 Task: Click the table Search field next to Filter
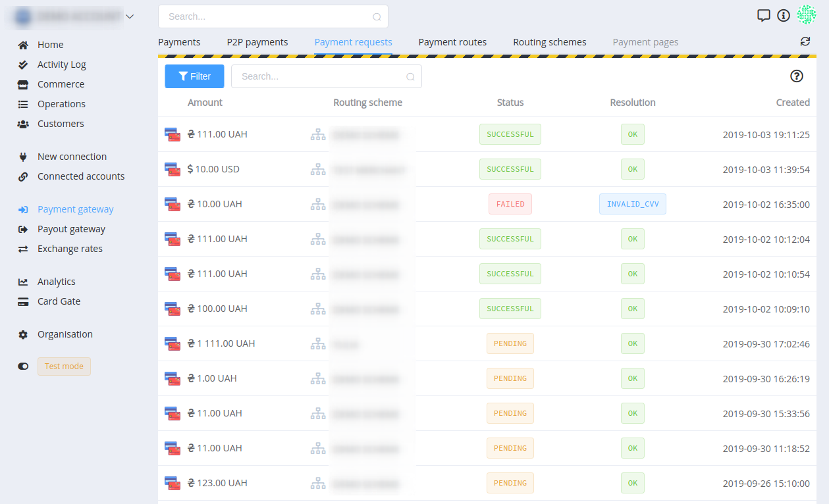coord(327,76)
